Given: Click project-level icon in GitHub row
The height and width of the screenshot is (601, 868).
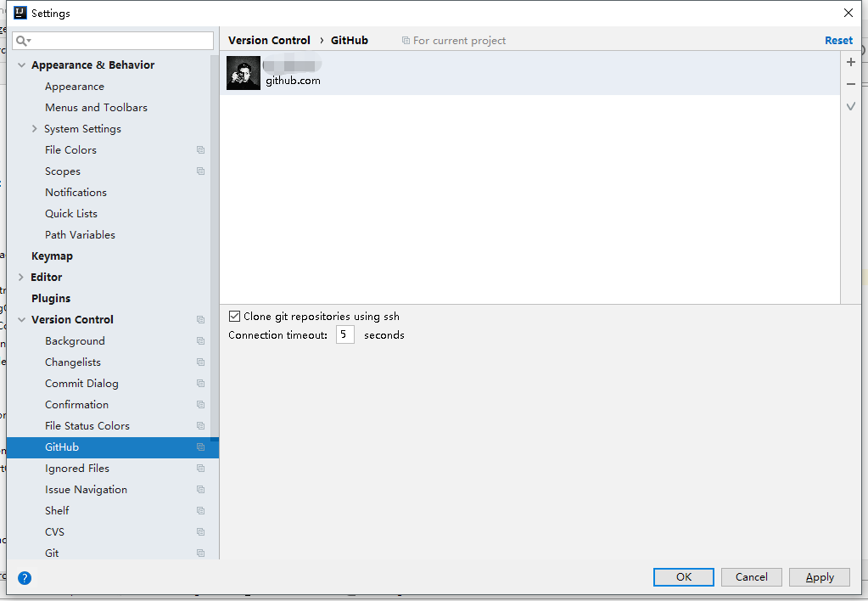Looking at the screenshot, I should pos(200,447).
